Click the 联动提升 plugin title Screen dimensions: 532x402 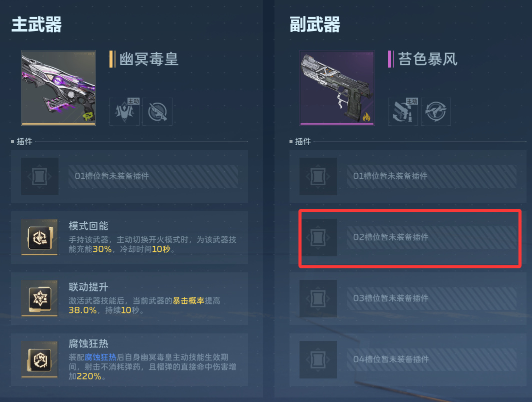coord(88,287)
